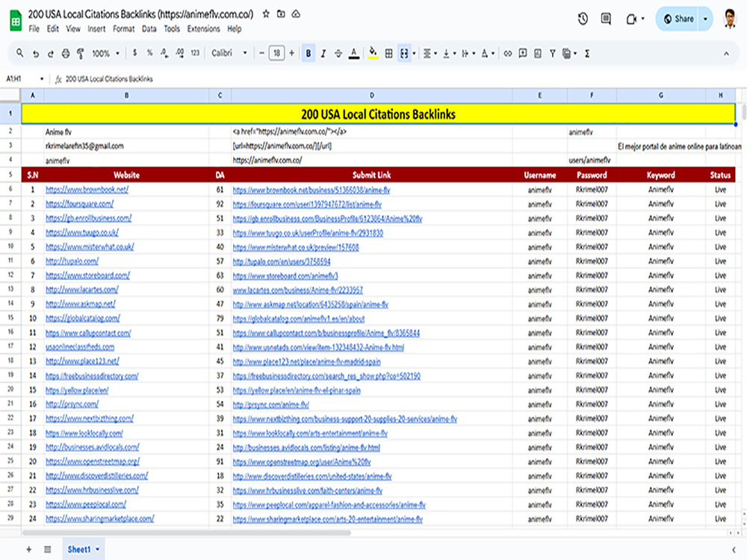Open share options dropdown arrow
The height and width of the screenshot is (560, 747).
pos(706,19)
